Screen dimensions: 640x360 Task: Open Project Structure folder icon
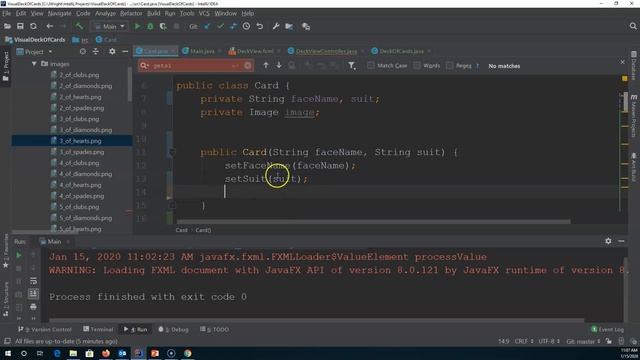click(x=289, y=26)
